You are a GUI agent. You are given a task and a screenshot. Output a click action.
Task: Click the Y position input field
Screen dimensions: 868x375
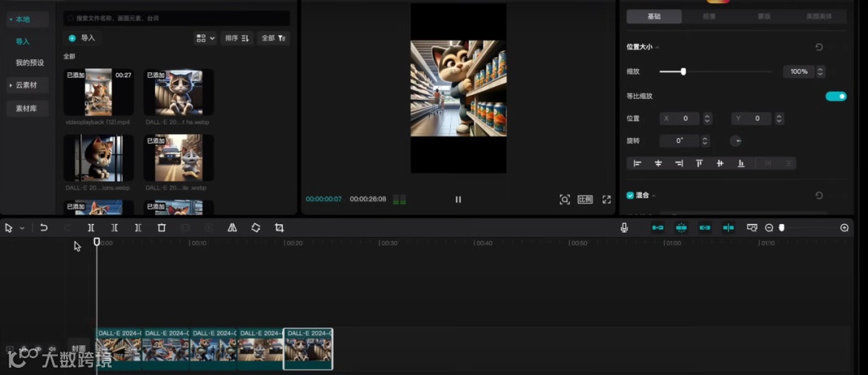tap(752, 118)
